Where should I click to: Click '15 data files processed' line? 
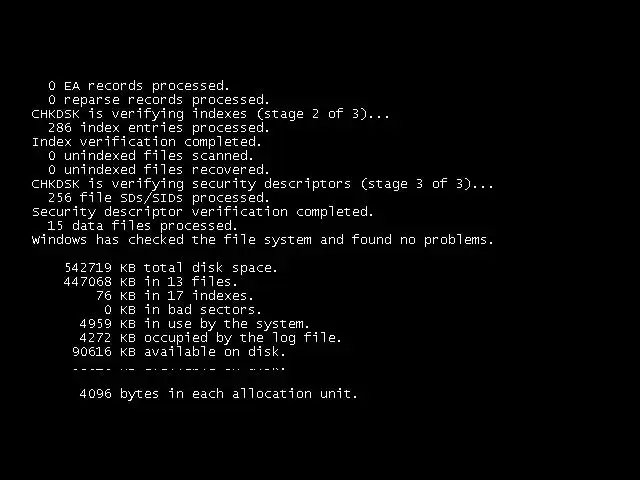click(x=142, y=226)
